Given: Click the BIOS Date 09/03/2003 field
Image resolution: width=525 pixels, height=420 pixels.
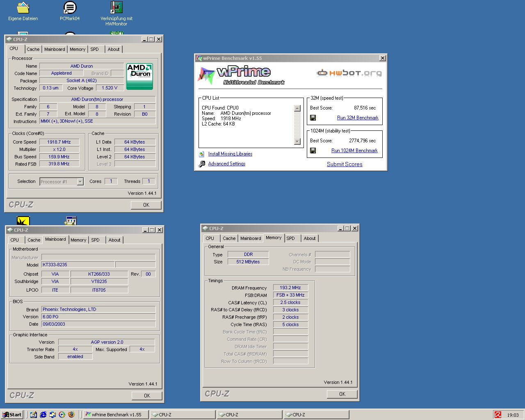Looking at the screenshot, I should click(x=98, y=324).
